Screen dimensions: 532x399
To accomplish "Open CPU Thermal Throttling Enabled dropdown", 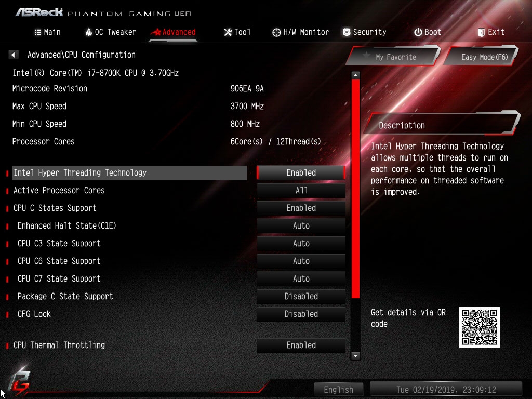I will (301, 345).
